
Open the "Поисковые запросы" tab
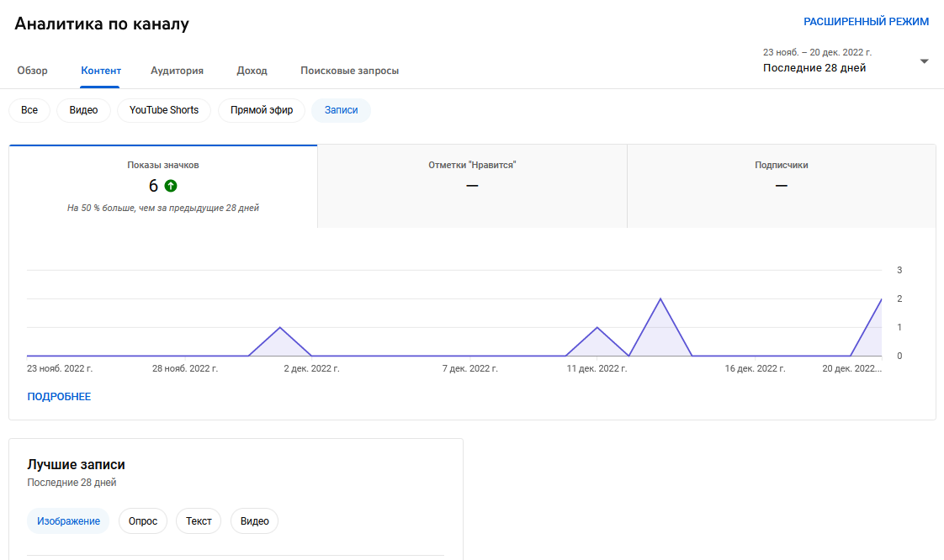pos(348,71)
